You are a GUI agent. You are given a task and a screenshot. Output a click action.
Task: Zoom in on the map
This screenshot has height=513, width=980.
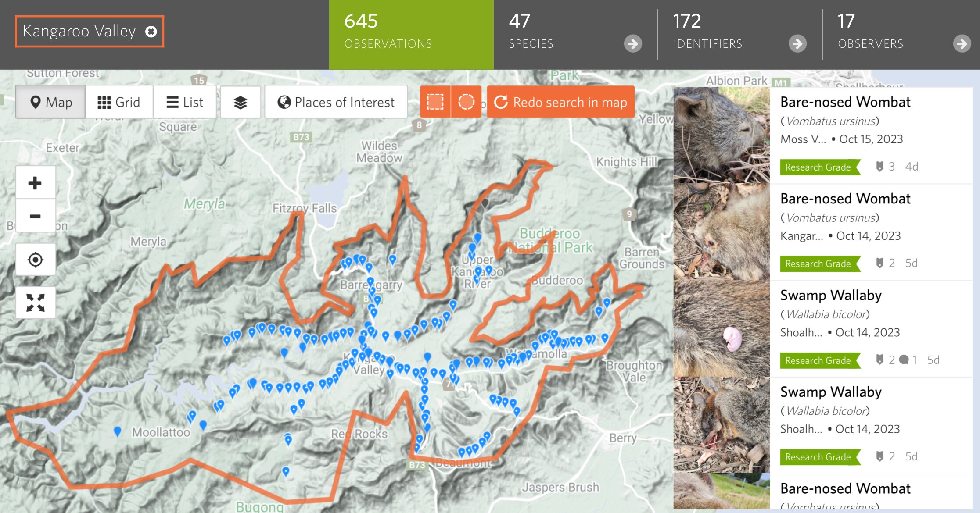tap(35, 182)
